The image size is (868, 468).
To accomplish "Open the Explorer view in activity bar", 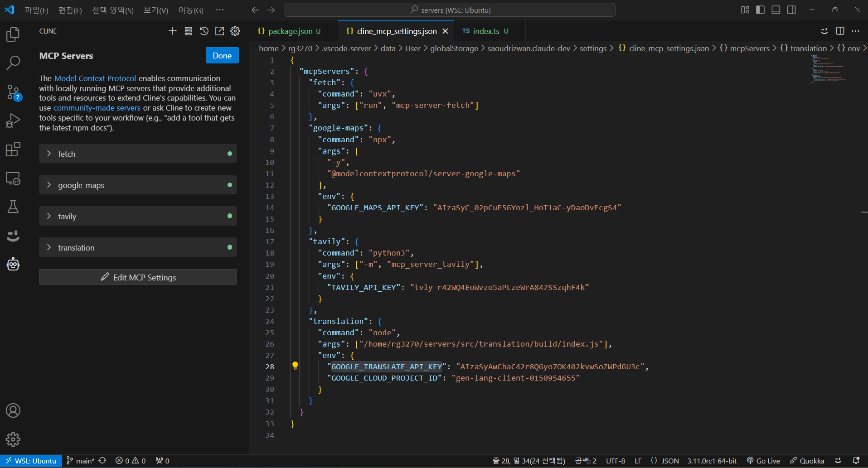I will [x=13, y=34].
